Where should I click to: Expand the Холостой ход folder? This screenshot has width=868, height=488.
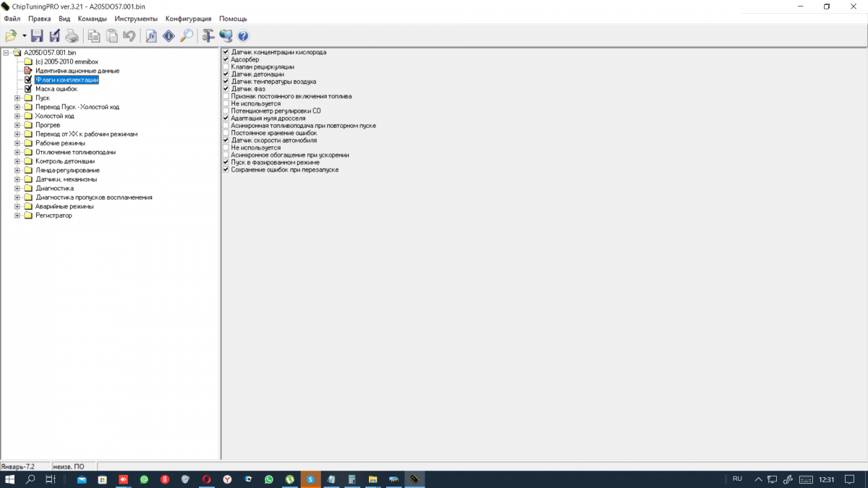[17, 116]
